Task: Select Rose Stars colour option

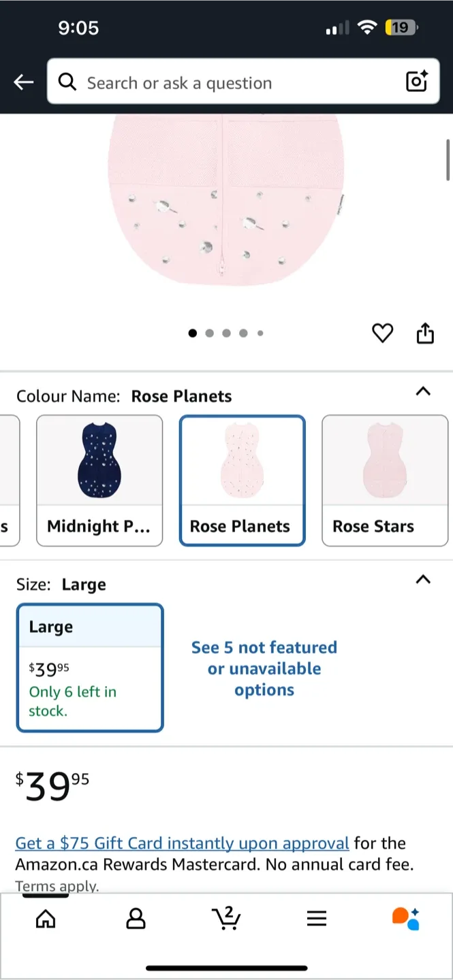Action: coord(385,480)
